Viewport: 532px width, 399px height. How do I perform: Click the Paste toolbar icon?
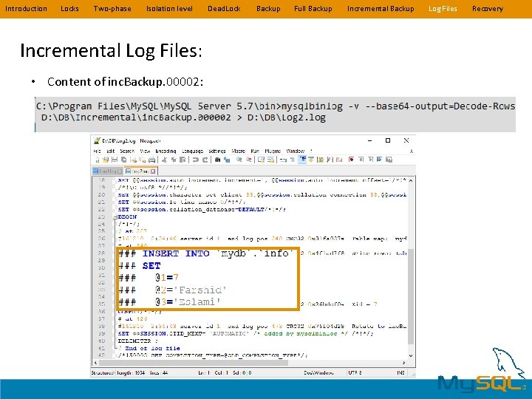(183, 160)
